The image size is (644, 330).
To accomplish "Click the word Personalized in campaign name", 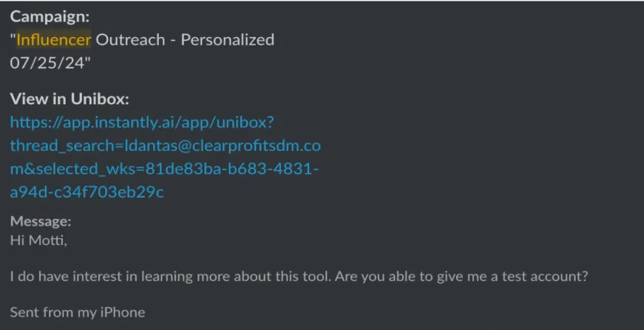I will point(228,40).
